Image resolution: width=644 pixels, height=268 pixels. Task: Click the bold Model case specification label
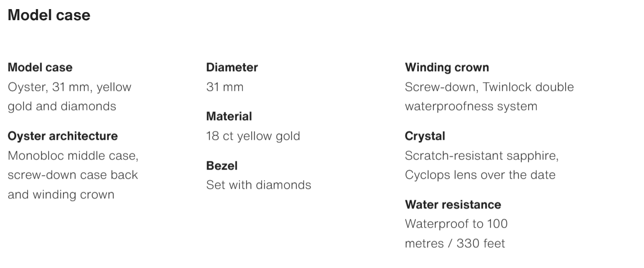click(40, 68)
